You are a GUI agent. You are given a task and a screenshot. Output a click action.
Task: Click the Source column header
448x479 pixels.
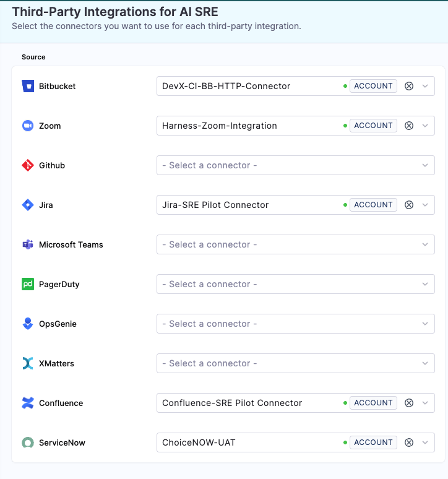pyautogui.click(x=33, y=57)
